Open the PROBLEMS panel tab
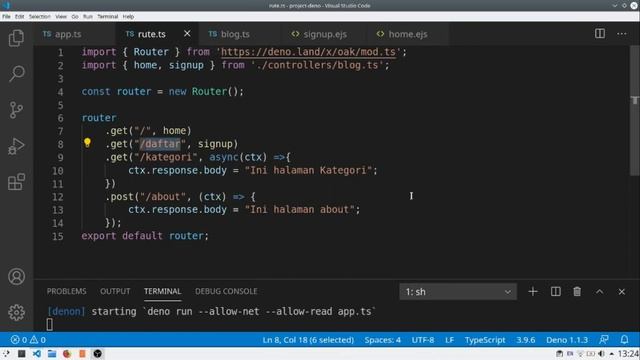The height and width of the screenshot is (360, 640). click(66, 291)
